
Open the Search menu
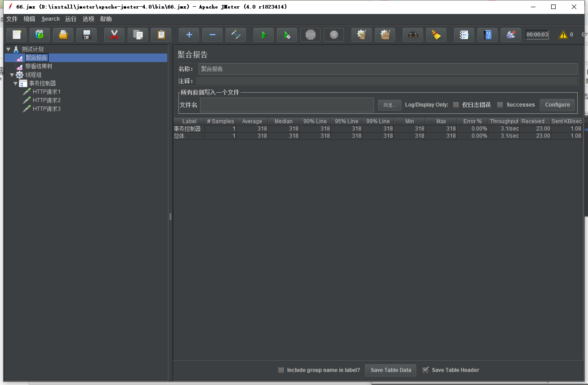(x=50, y=19)
